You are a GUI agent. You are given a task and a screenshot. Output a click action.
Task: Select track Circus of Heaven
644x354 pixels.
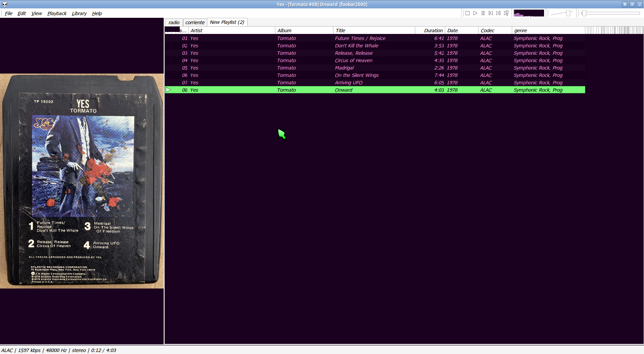point(375,60)
